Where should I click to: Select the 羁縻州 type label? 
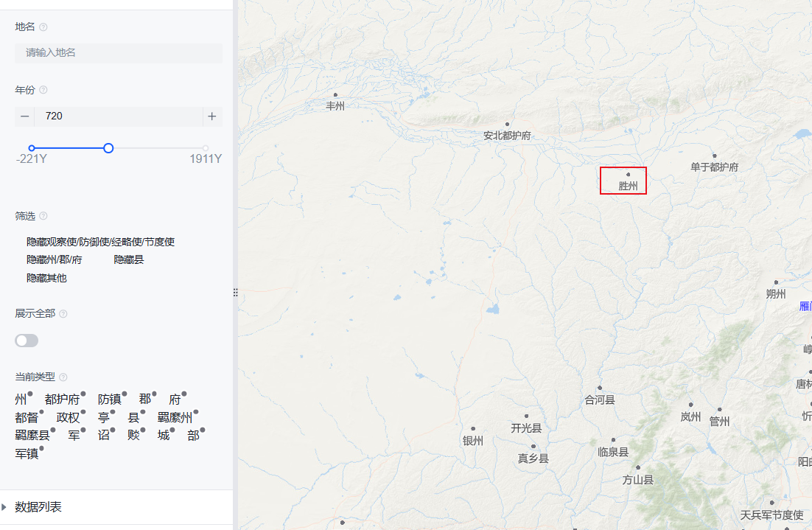click(175, 417)
